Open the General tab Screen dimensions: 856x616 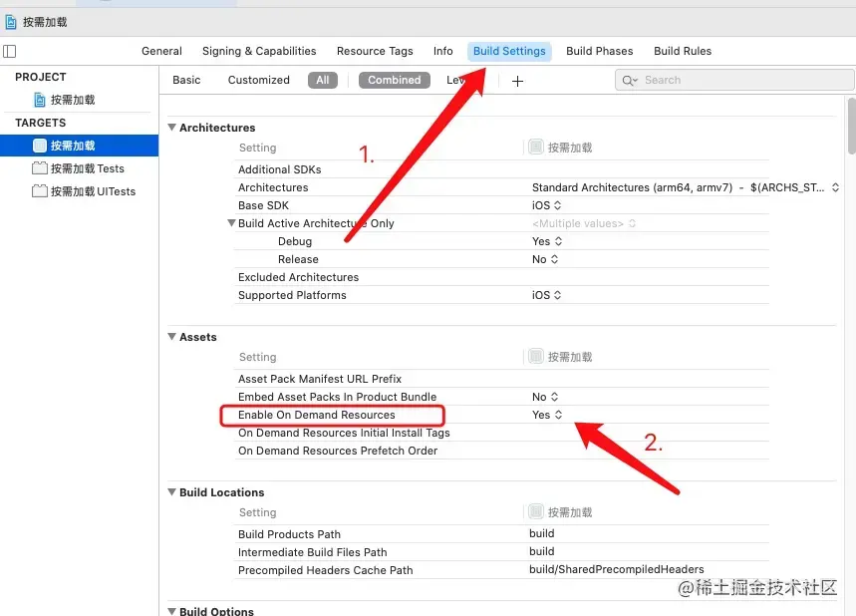161,51
